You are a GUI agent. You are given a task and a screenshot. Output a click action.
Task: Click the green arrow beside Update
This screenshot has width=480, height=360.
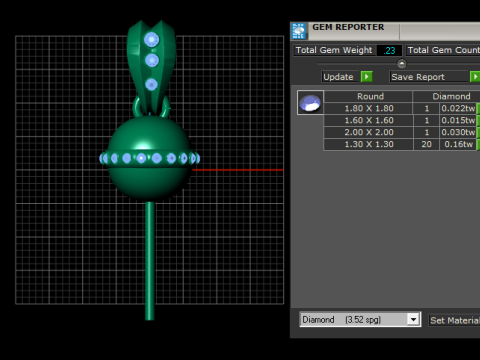(366, 77)
